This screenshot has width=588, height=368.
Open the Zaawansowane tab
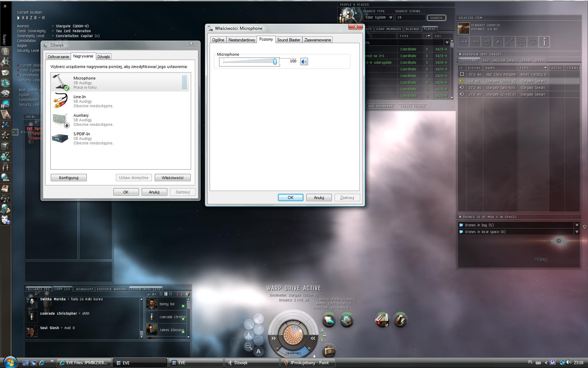pyautogui.click(x=317, y=40)
